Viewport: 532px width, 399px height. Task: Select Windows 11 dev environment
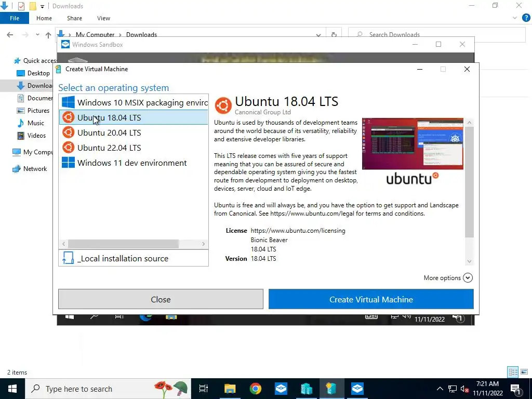click(134, 163)
